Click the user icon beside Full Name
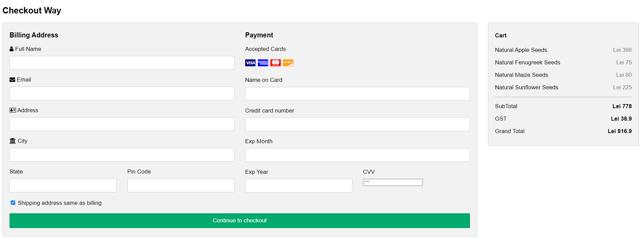This screenshot has height=252, width=644. pos(11,49)
